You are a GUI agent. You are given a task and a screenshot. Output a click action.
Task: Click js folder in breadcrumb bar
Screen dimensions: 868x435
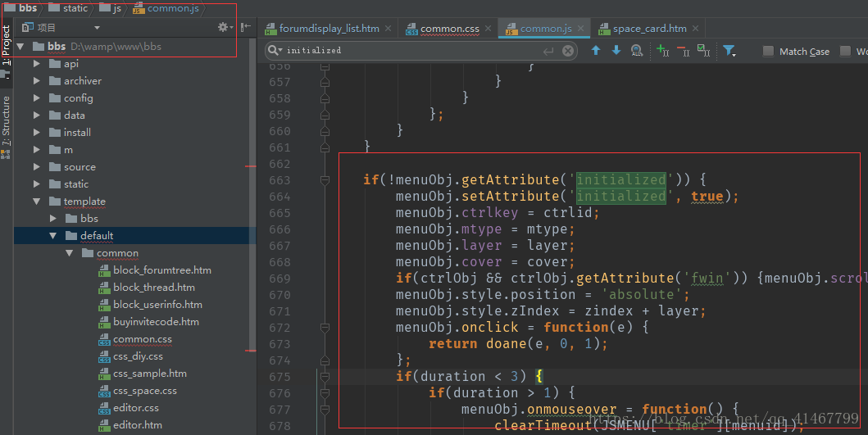(110, 7)
